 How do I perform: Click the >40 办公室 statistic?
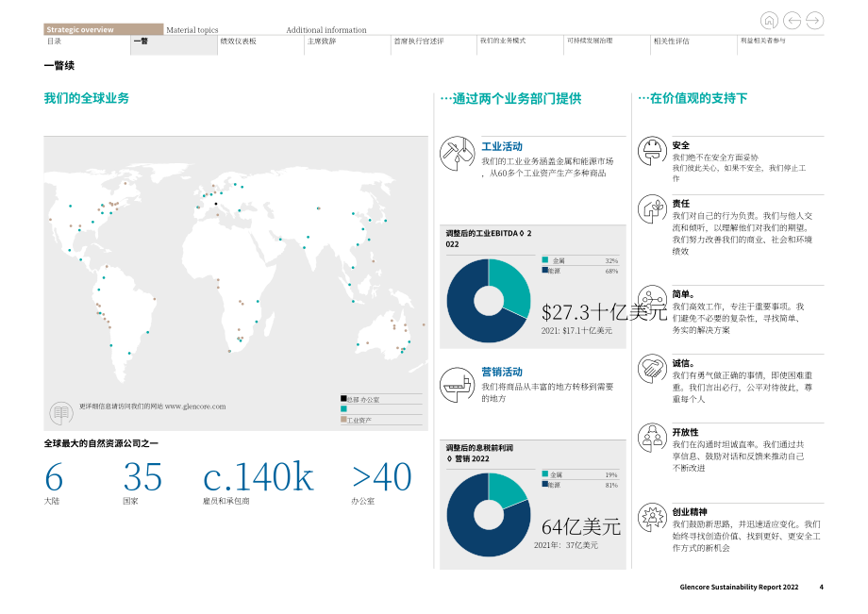382,482
